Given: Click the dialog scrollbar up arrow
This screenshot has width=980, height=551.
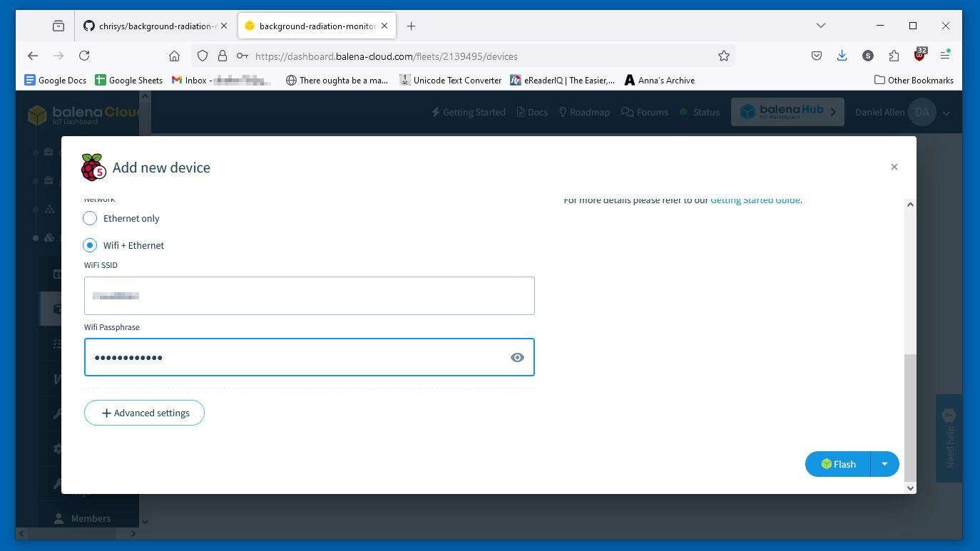Looking at the screenshot, I should (x=909, y=205).
